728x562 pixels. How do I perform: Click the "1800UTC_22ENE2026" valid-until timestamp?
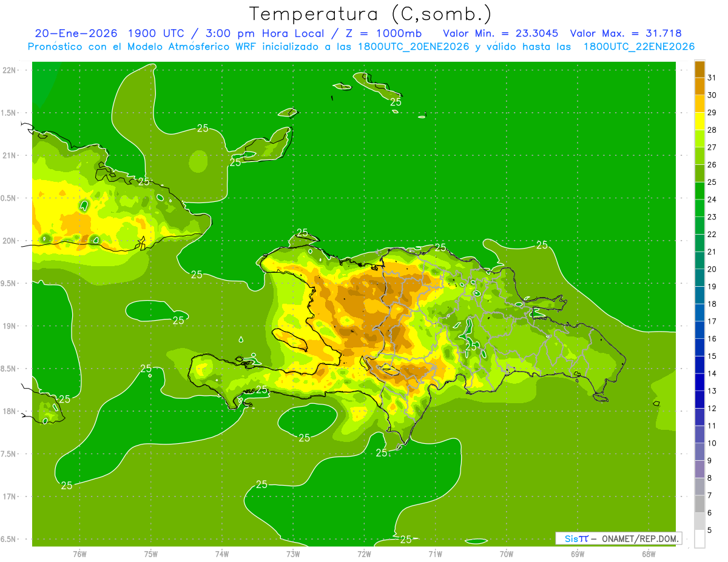point(639,47)
